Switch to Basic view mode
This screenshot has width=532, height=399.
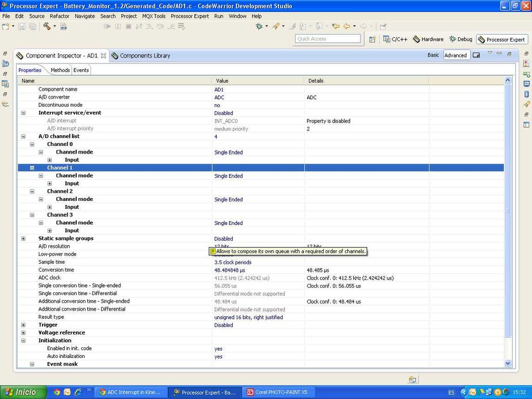(x=433, y=55)
